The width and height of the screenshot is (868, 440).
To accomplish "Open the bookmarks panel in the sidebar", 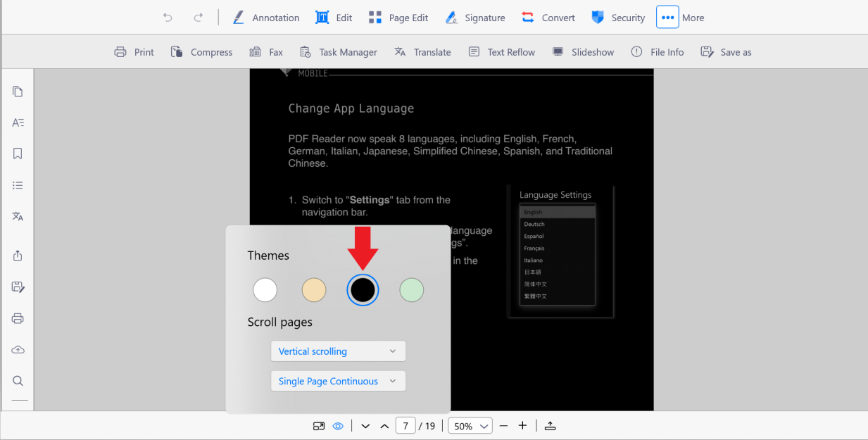I will tap(18, 153).
